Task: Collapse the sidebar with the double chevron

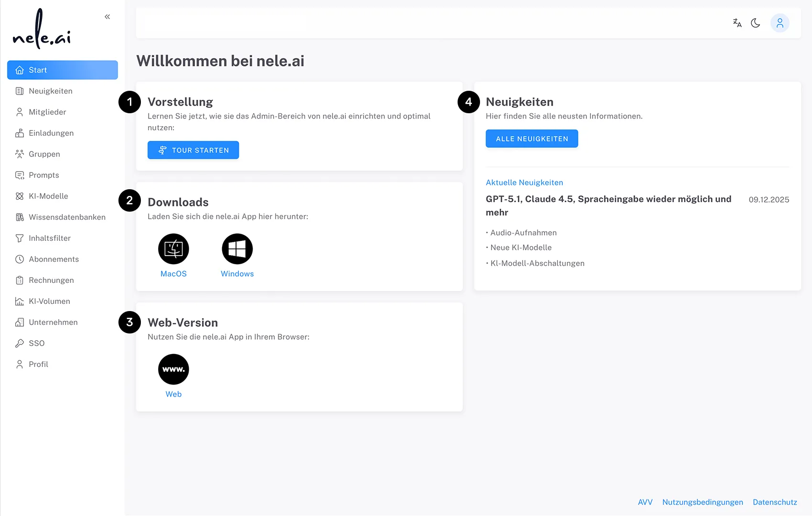Action: point(107,16)
